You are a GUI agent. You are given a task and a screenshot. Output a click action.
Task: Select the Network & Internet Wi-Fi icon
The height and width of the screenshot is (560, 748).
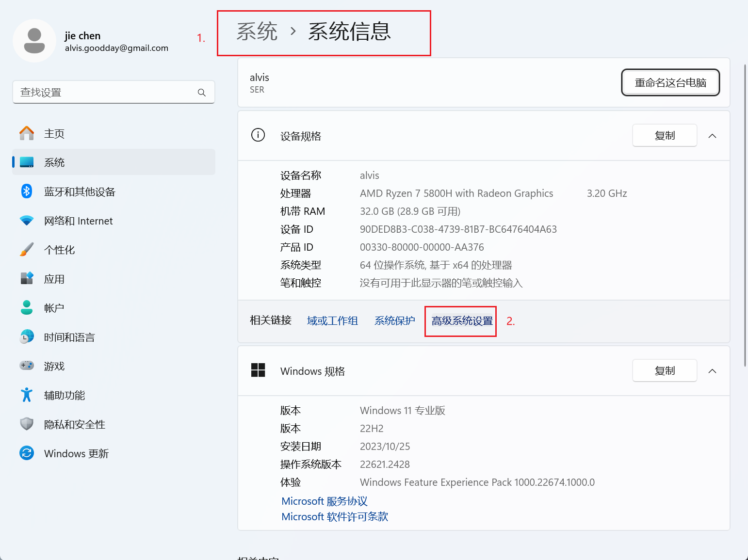pos(27,221)
